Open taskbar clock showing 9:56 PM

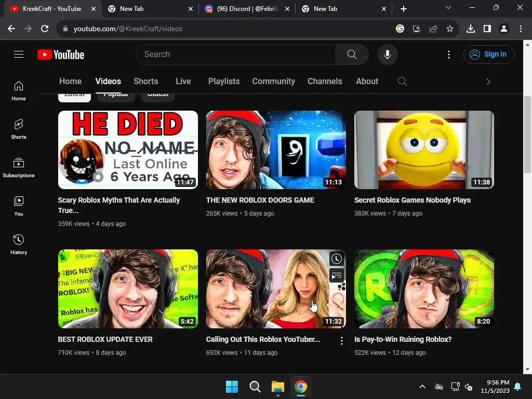click(495, 387)
